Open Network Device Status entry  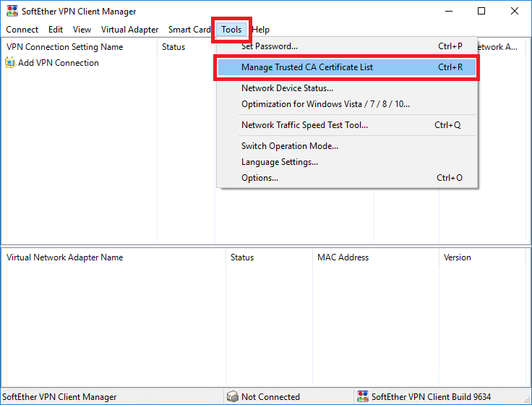[347, 88]
